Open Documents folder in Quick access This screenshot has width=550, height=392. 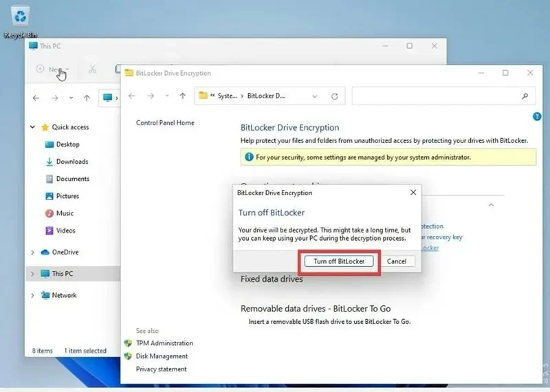click(73, 179)
